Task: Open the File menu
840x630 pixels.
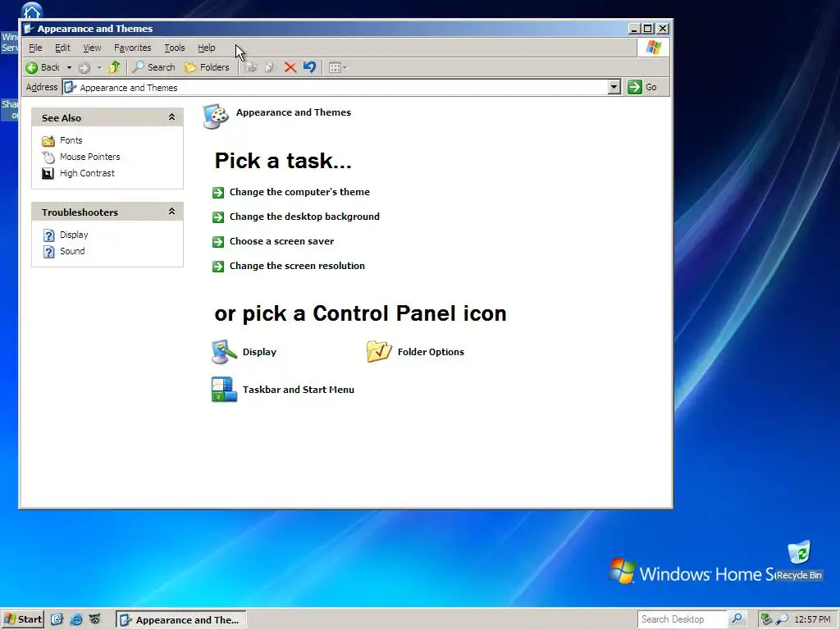Action: [35, 48]
